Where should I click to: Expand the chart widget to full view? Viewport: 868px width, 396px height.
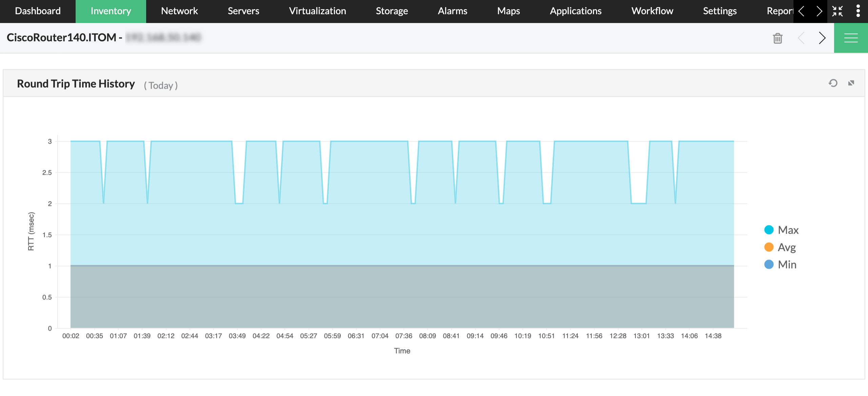tap(851, 83)
